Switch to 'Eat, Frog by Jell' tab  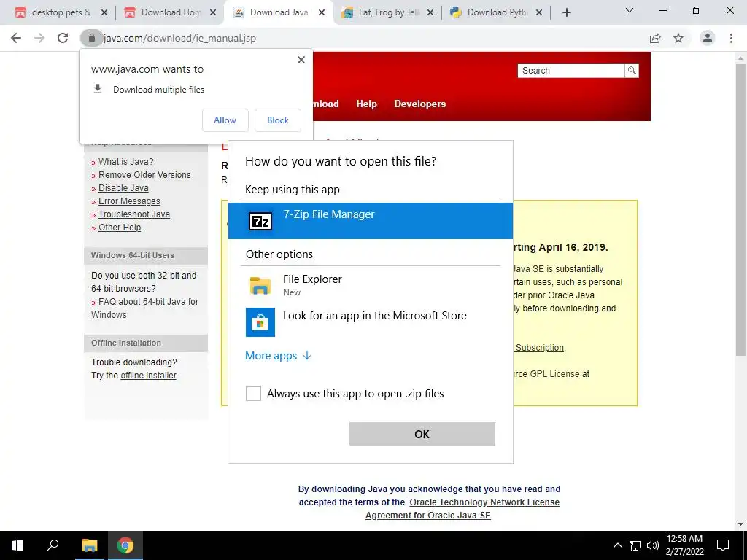(x=388, y=12)
